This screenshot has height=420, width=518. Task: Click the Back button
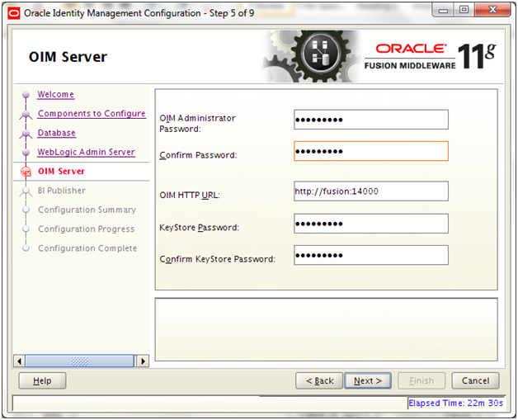pos(319,381)
